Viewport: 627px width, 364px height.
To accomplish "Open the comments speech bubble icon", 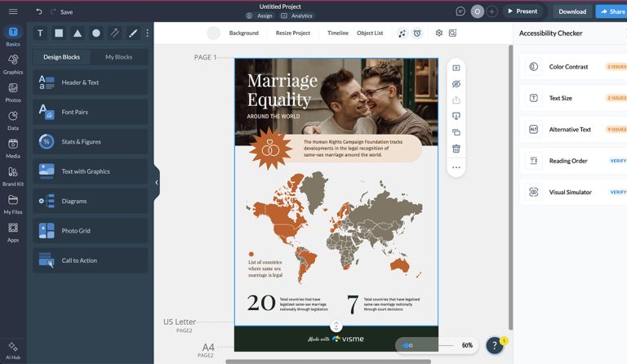I will 460,11.
